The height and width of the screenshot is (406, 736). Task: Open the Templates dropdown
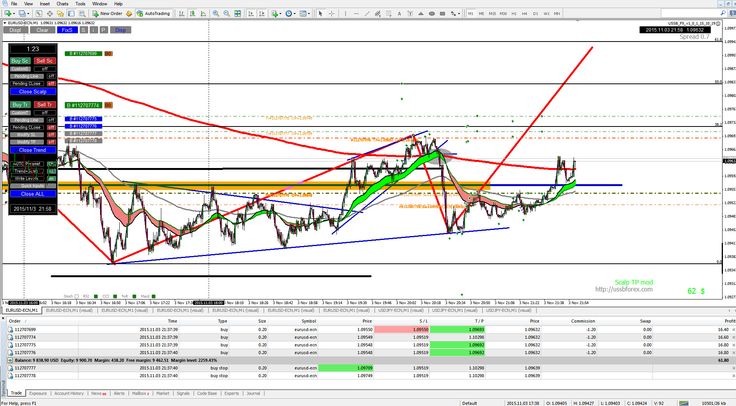305,14
